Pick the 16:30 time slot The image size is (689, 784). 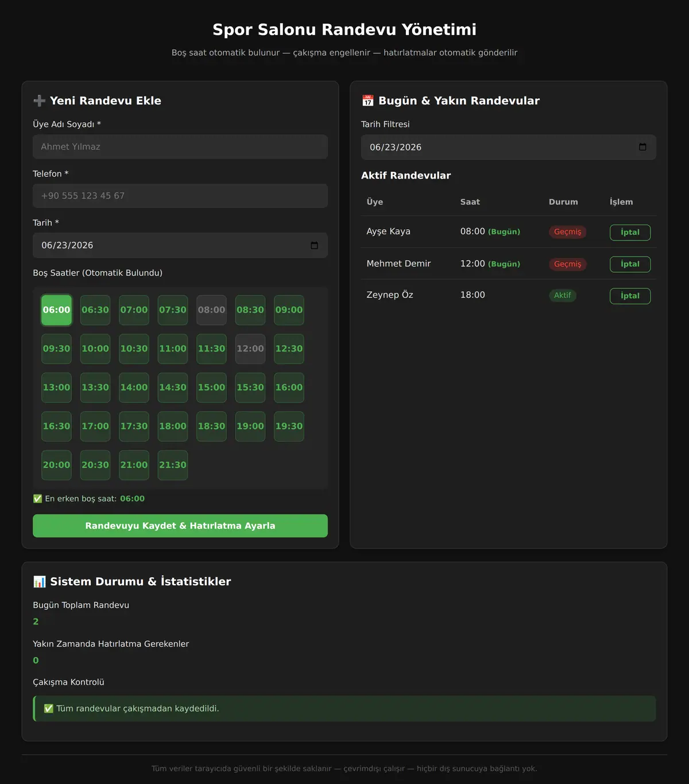[56, 426]
